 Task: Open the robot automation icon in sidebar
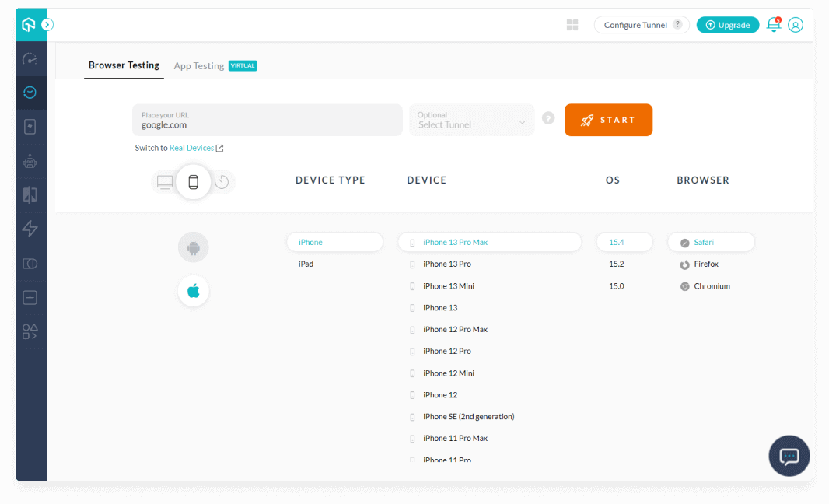tap(30, 161)
